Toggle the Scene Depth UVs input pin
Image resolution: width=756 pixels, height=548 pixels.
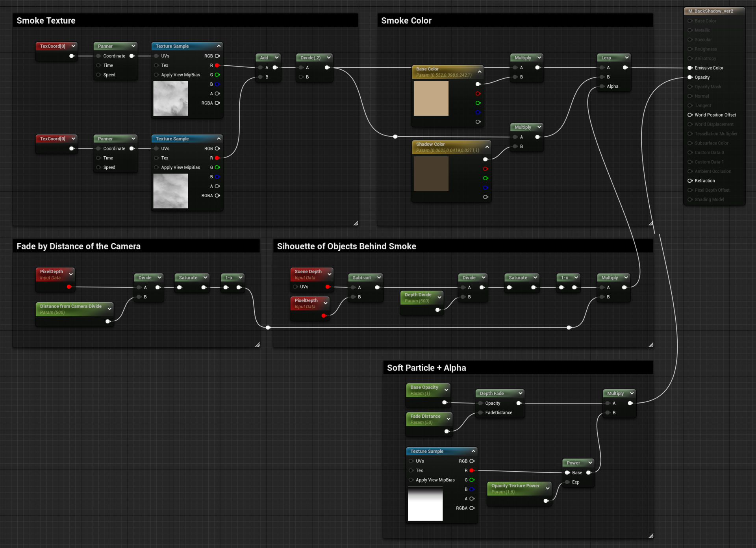295,287
